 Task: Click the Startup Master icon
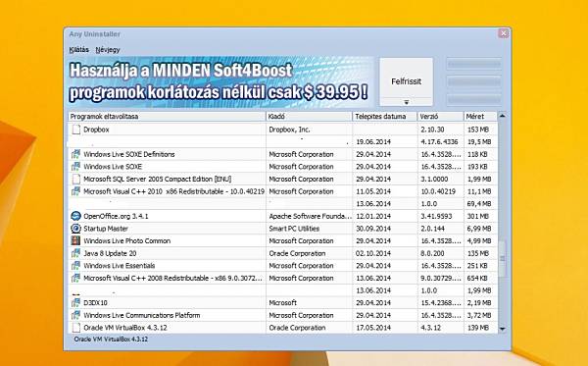tap(75, 229)
